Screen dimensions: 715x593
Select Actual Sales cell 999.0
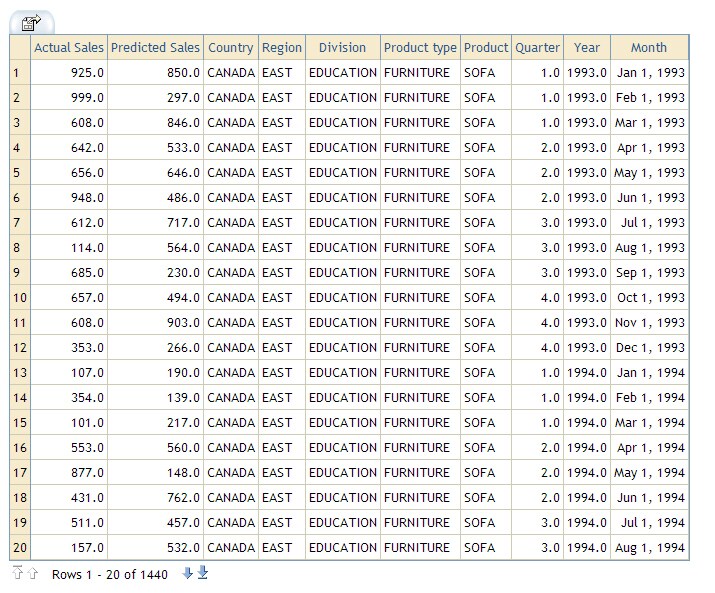(x=69, y=98)
